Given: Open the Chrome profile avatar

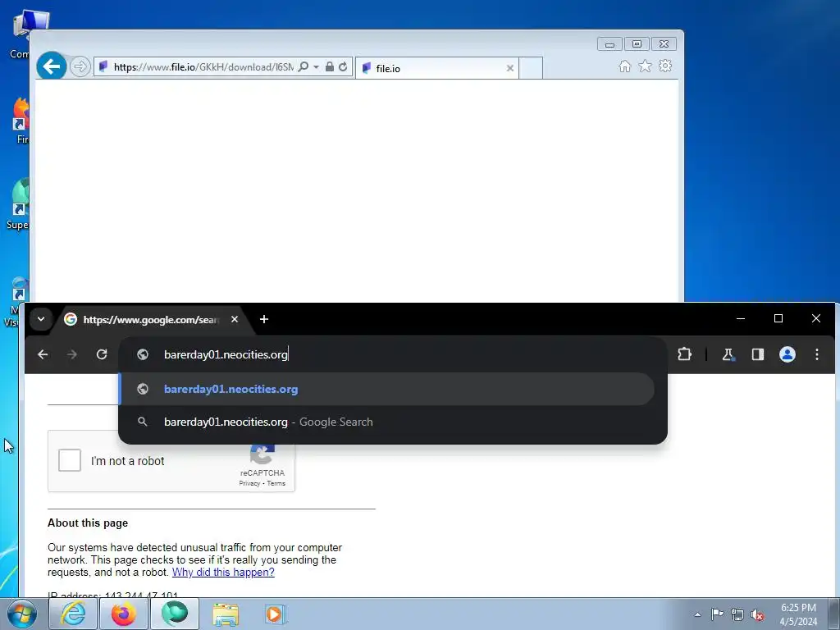Looking at the screenshot, I should tap(787, 354).
